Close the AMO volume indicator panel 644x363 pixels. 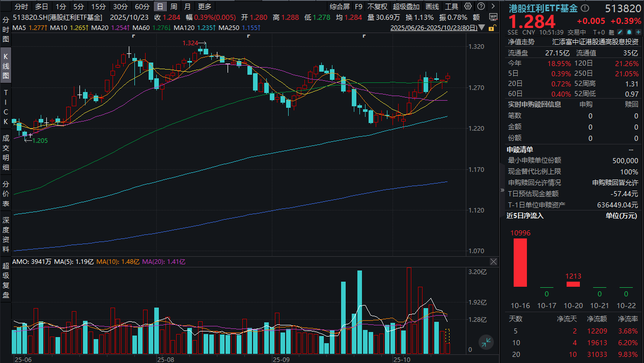[493, 261]
